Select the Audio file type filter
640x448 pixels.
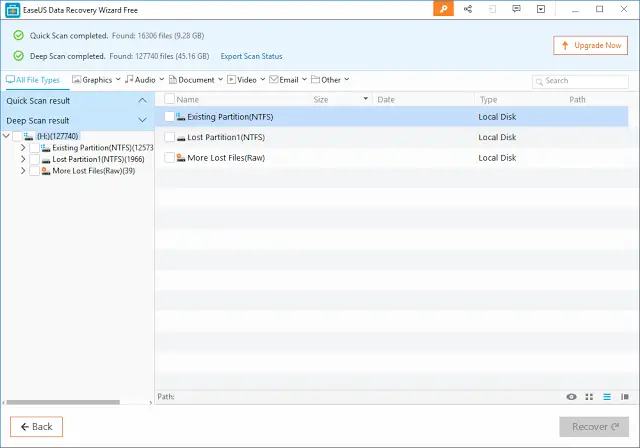[140, 80]
